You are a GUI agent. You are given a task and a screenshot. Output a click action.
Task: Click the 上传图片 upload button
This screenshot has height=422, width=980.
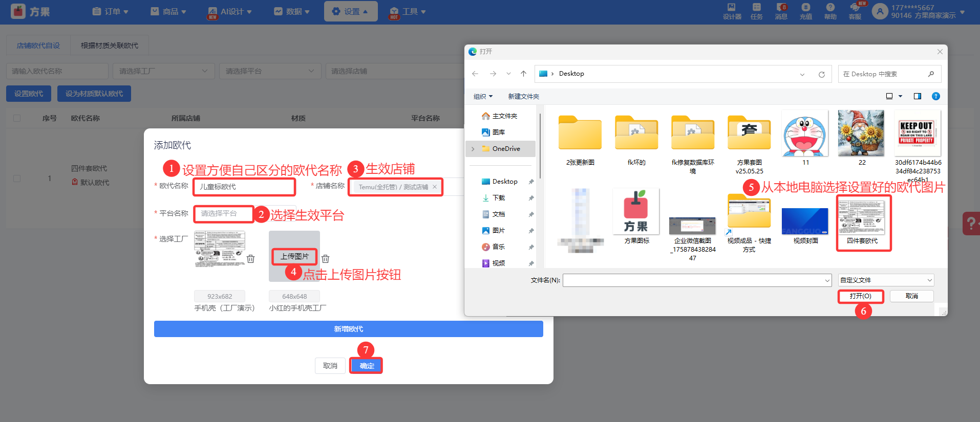294,256
